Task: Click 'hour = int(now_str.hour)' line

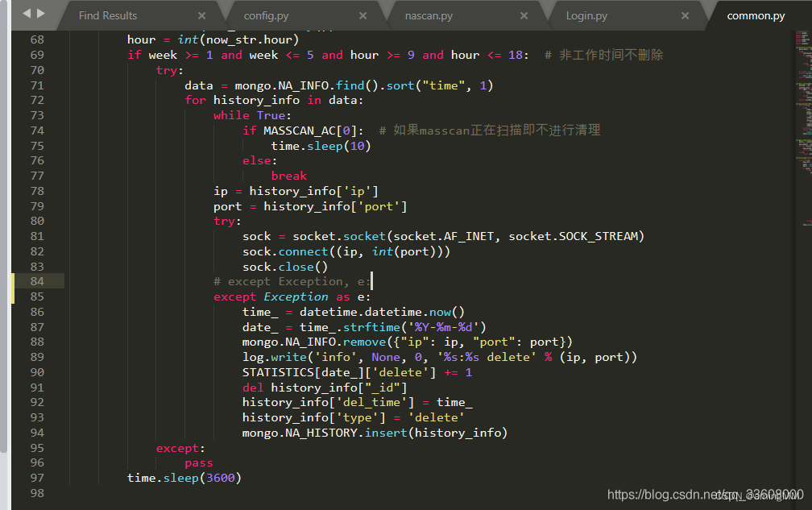Action: pyautogui.click(x=213, y=39)
